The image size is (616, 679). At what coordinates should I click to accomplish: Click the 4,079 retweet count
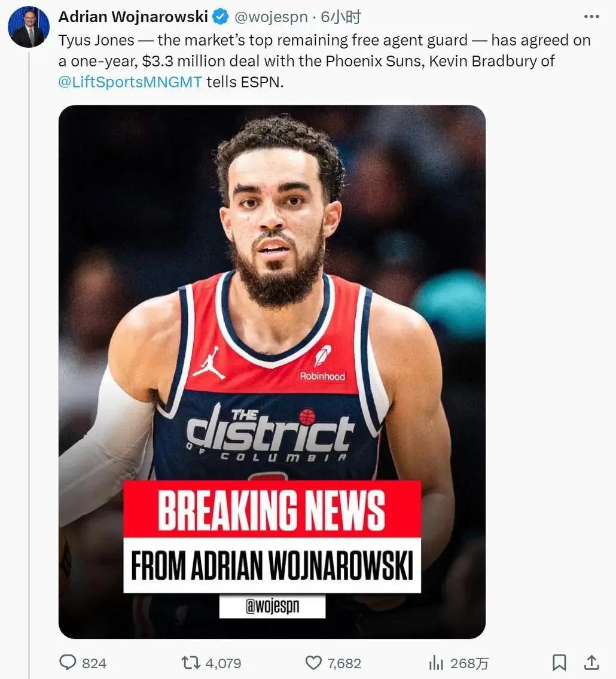pos(223,663)
